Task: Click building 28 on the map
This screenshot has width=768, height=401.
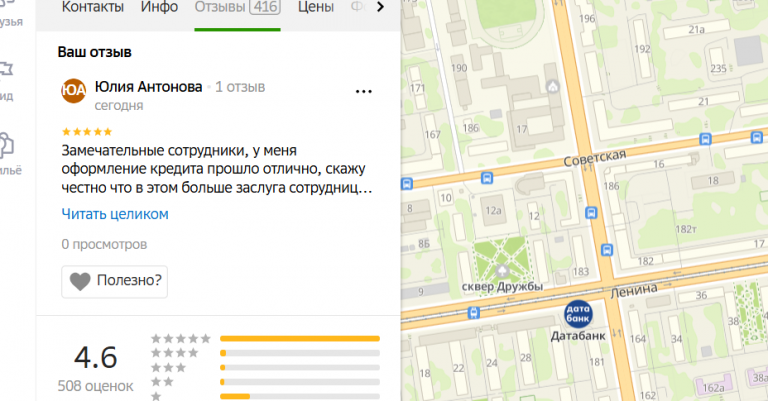Action: [x=526, y=358]
